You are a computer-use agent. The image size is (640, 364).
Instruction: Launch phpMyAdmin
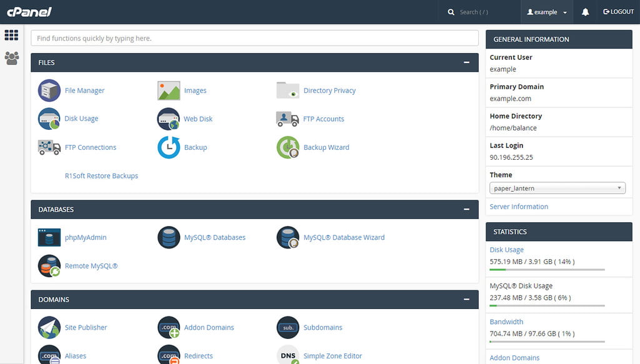(49, 237)
